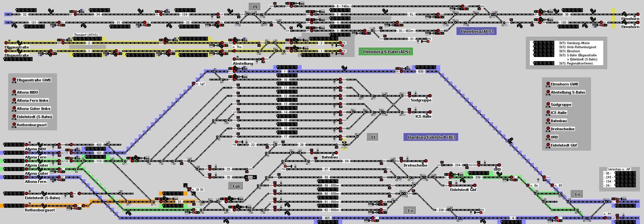
Task: Click the URD indicator in right panel
Action: (548, 137)
